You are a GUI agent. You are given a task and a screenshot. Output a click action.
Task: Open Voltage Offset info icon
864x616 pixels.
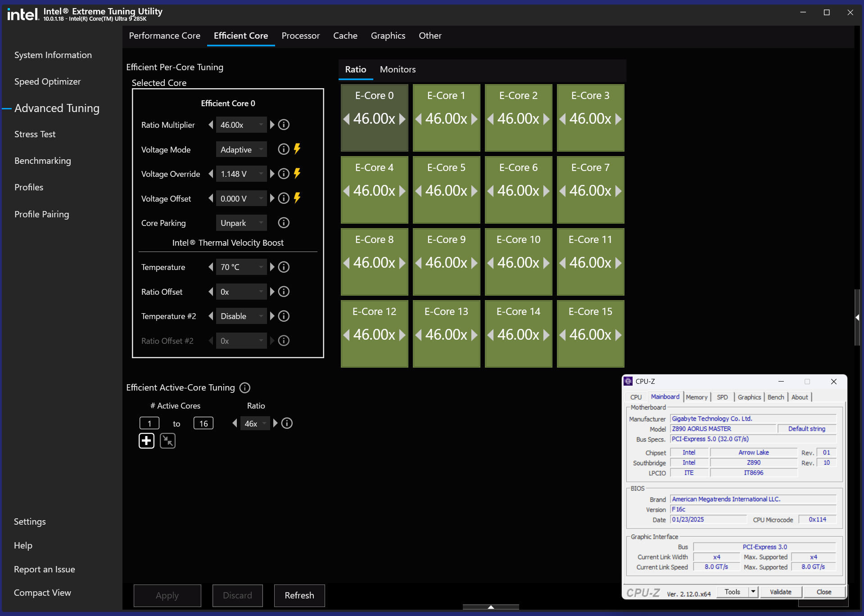tap(284, 198)
